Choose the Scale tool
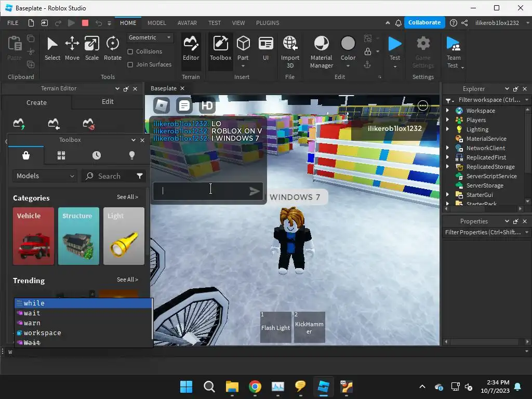 click(91, 49)
